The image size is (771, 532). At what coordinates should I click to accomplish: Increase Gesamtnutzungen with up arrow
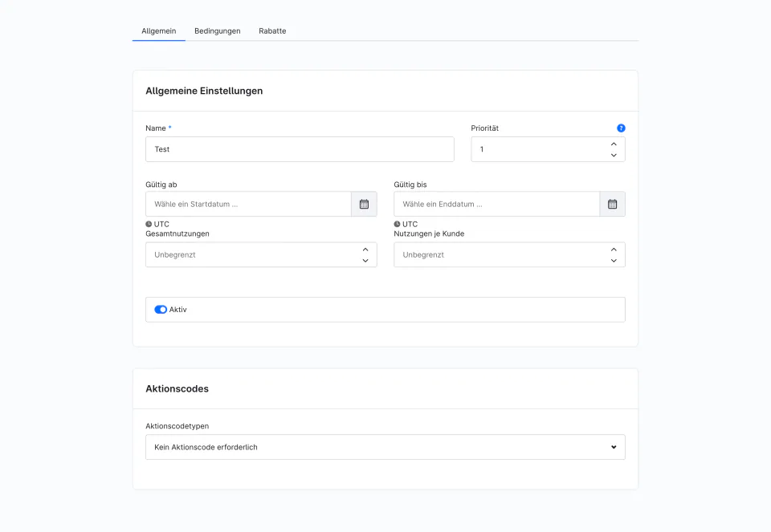[365, 250]
